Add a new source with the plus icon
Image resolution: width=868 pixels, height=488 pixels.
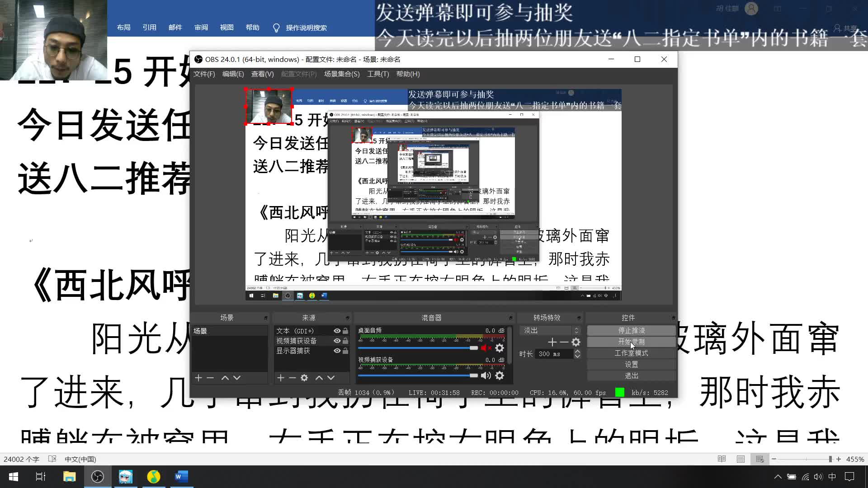pyautogui.click(x=280, y=378)
